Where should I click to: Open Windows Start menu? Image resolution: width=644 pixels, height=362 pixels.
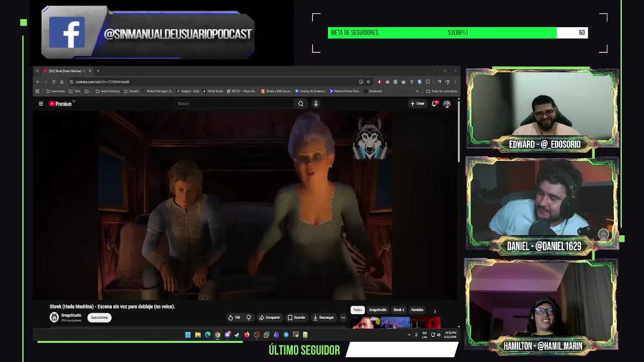(188, 335)
